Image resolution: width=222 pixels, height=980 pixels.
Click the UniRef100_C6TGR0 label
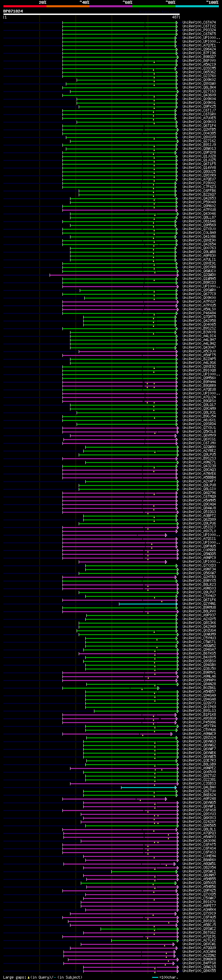(x=199, y=114)
